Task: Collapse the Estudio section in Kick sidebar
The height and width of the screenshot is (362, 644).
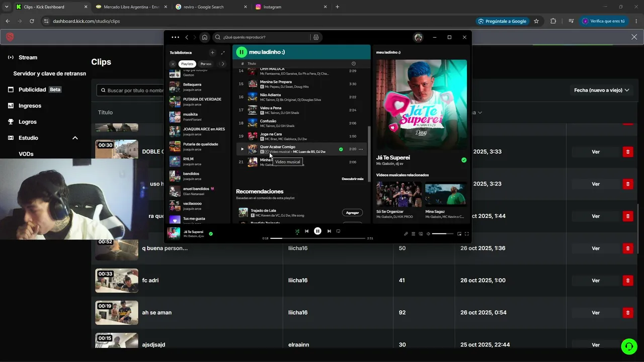Action: click(x=75, y=138)
